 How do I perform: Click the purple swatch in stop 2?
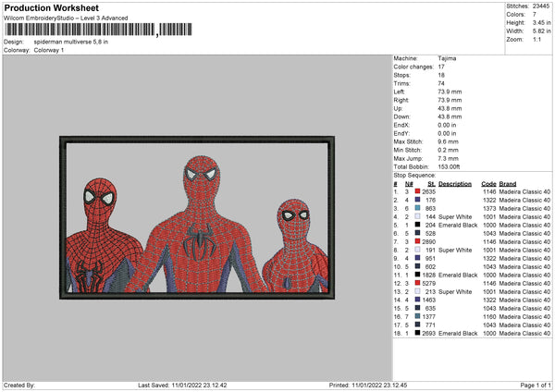(x=418, y=200)
